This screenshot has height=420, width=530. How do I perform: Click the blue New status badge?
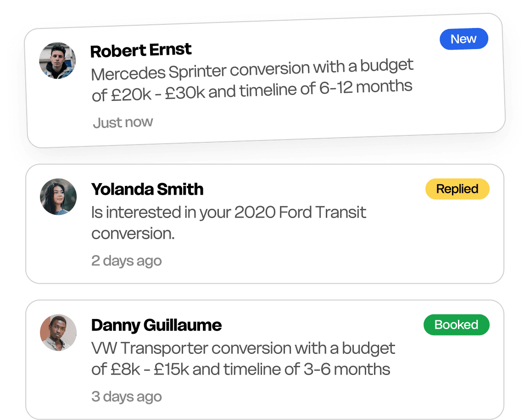(x=463, y=39)
